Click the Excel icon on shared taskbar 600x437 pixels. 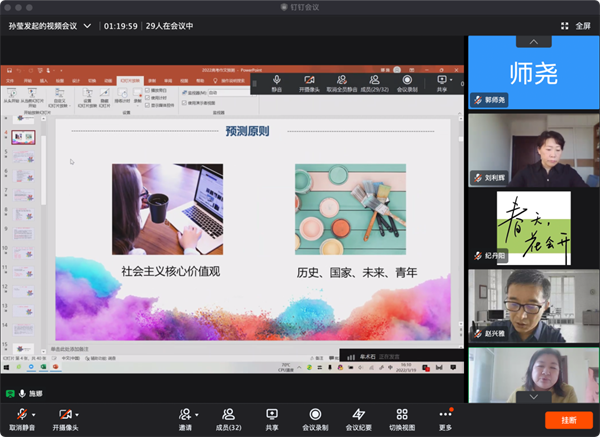(44, 367)
